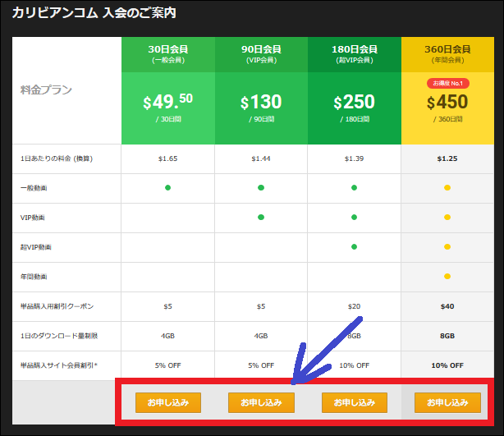Click the green dot for 90-day VIP動画

[x=261, y=217]
